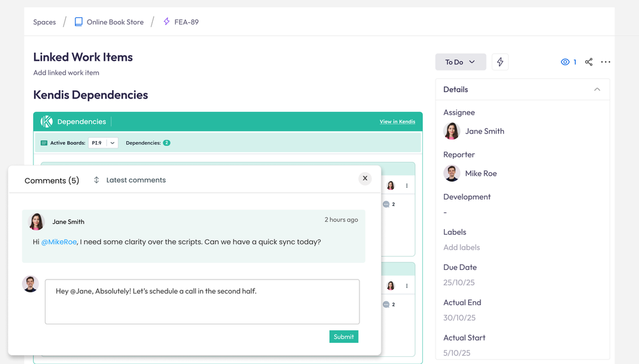Click the Actual Start value 5/10/25
The height and width of the screenshot is (364, 639).
pyautogui.click(x=457, y=352)
